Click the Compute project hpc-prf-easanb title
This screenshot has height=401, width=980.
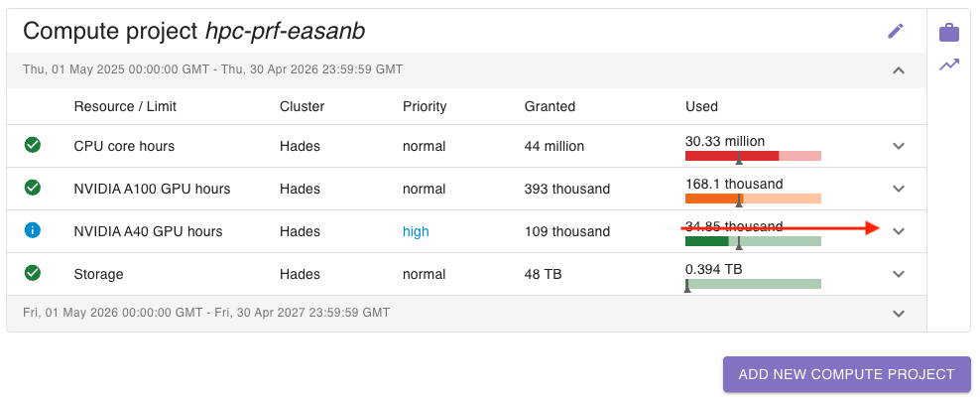[x=194, y=31]
